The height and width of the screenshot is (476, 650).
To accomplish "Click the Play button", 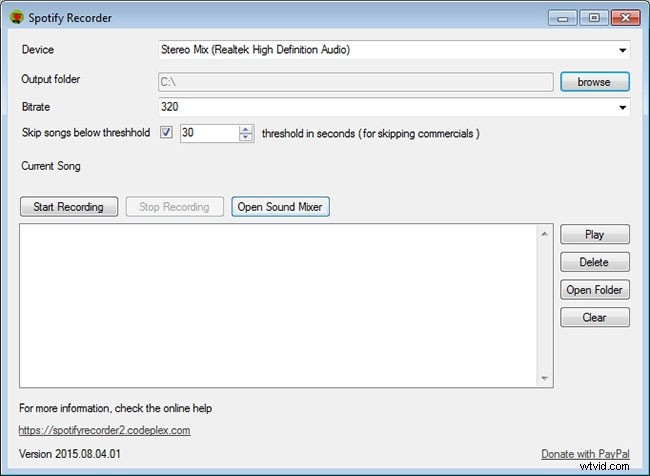I will [595, 234].
